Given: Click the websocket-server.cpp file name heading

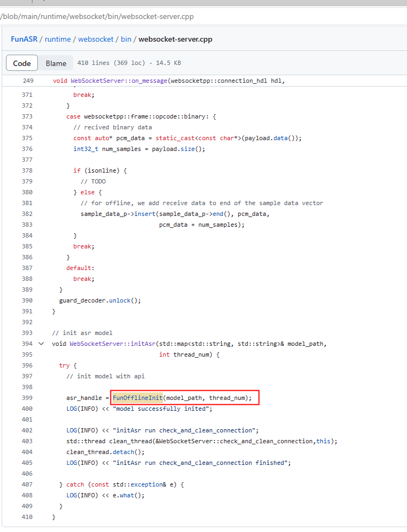Looking at the screenshot, I should 175,39.
